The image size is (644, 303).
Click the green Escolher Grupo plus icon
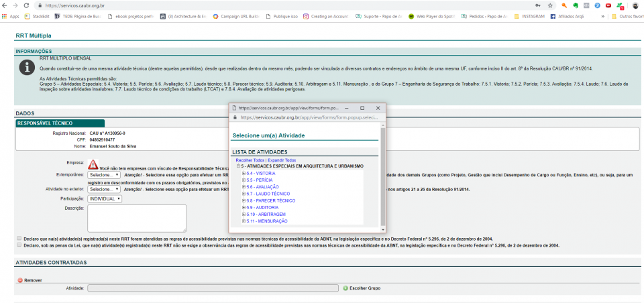click(x=345, y=288)
